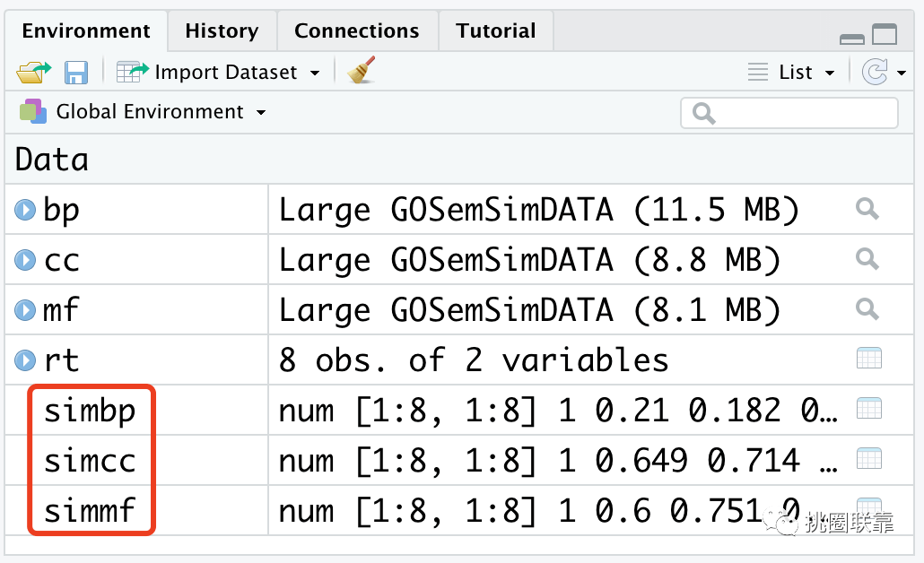Switch to the Connections tab
Viewport: 924px width, 563px height.
(x=356, y=31)
